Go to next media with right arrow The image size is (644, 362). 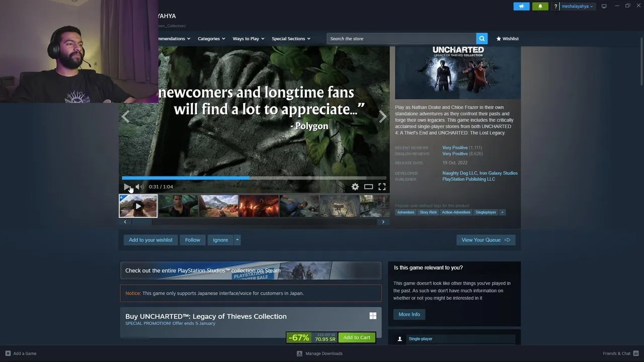click(x=383, y=117)
